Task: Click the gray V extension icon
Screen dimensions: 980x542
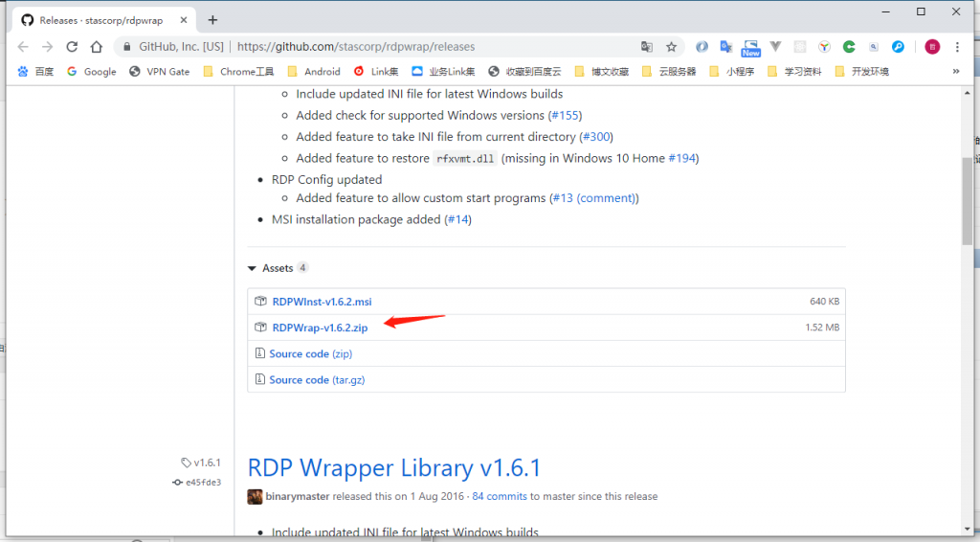Action: [775, 47]
